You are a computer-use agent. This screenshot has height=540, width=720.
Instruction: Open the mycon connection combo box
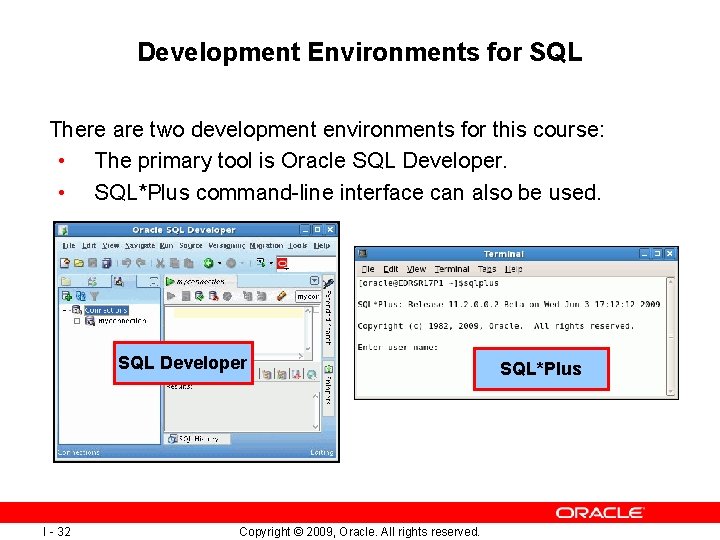308,297
